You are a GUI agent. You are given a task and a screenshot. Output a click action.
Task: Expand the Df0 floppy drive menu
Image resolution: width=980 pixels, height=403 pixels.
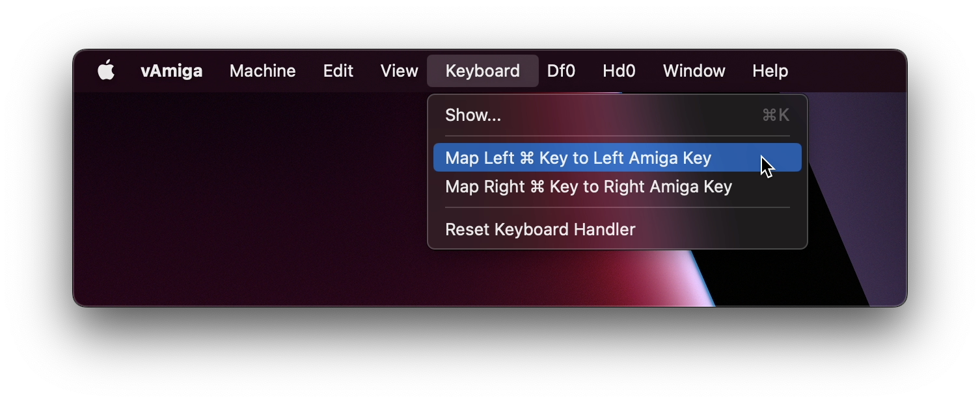[561, 71]
